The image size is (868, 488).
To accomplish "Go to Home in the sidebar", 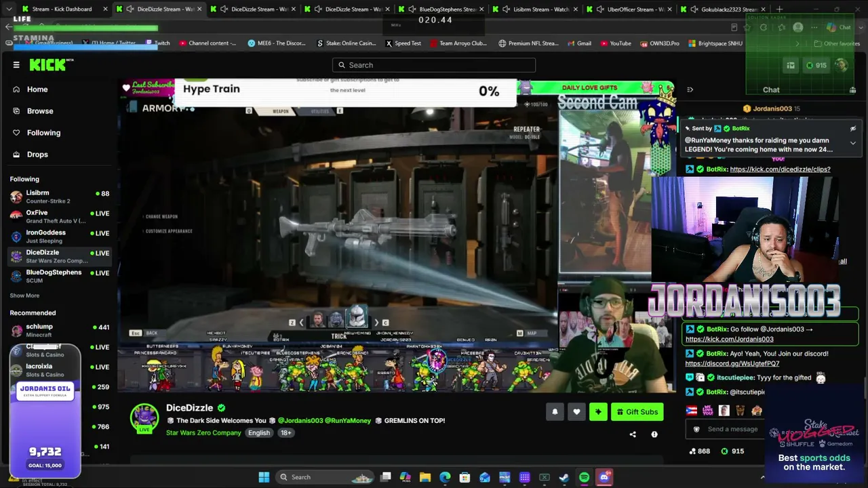I will click(37, 89).
